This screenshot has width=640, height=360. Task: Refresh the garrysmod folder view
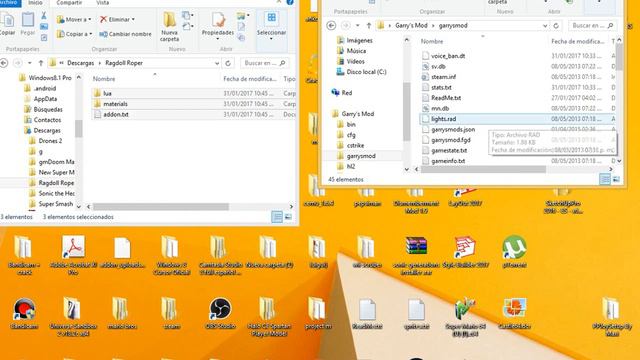[x=556, y=25]
